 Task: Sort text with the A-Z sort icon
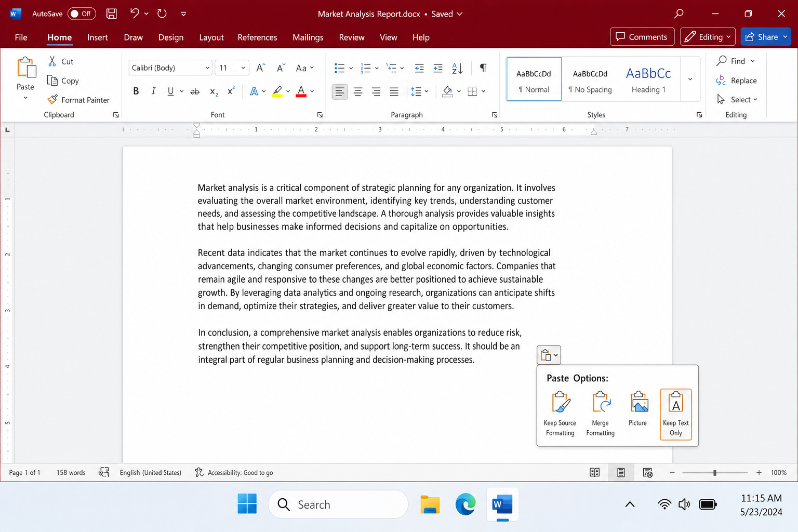click(457, 68)
